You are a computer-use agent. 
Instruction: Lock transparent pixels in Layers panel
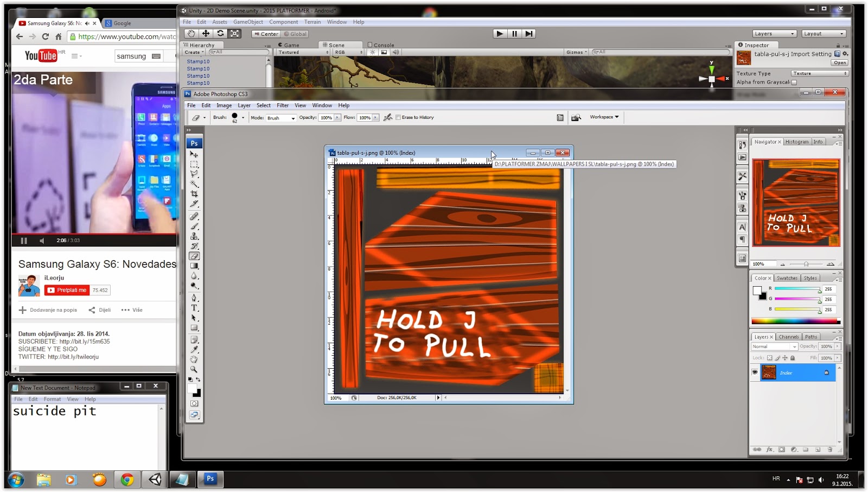(x=769, y=358)
